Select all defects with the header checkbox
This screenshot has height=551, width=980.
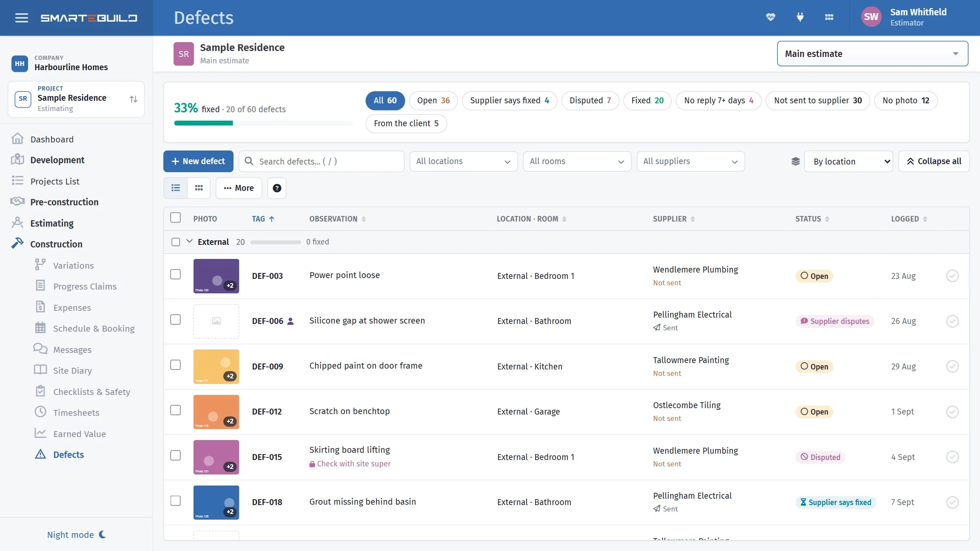pos(175,218)
